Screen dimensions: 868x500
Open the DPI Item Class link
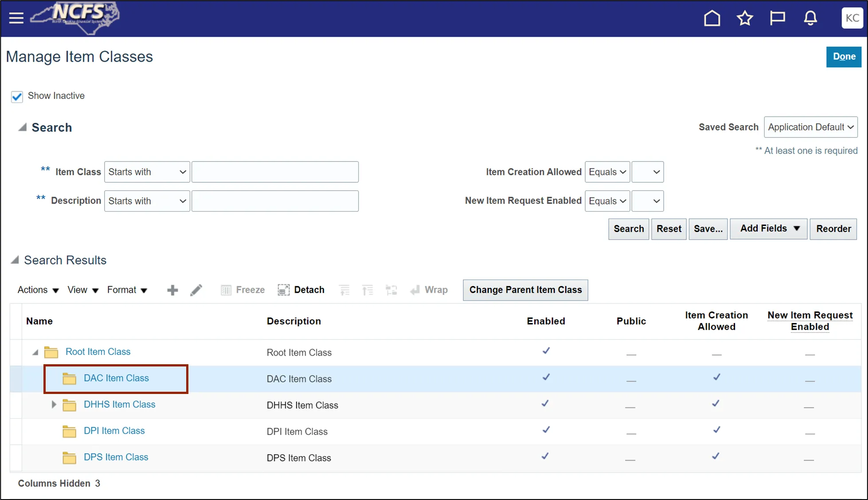coord(114,431)
